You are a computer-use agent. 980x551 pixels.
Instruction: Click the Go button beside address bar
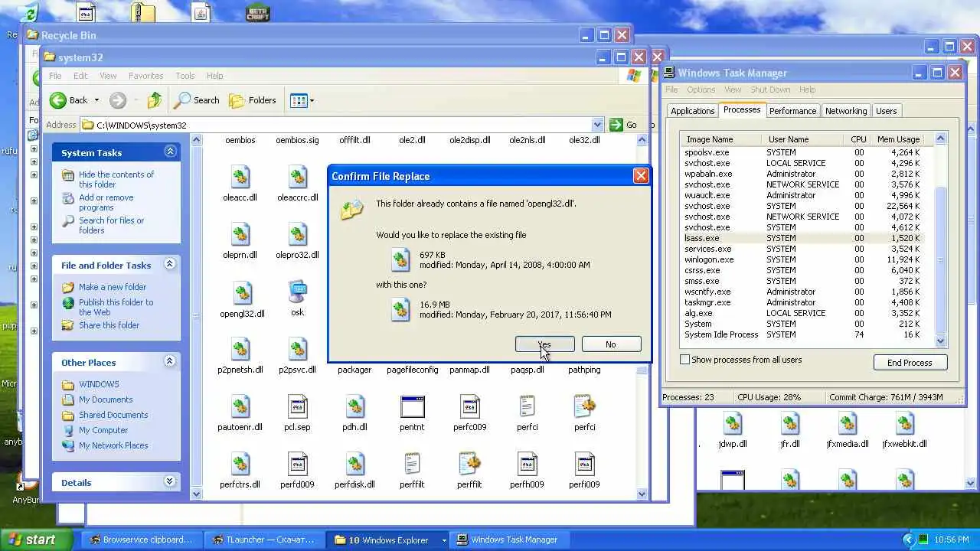point(624,125)
